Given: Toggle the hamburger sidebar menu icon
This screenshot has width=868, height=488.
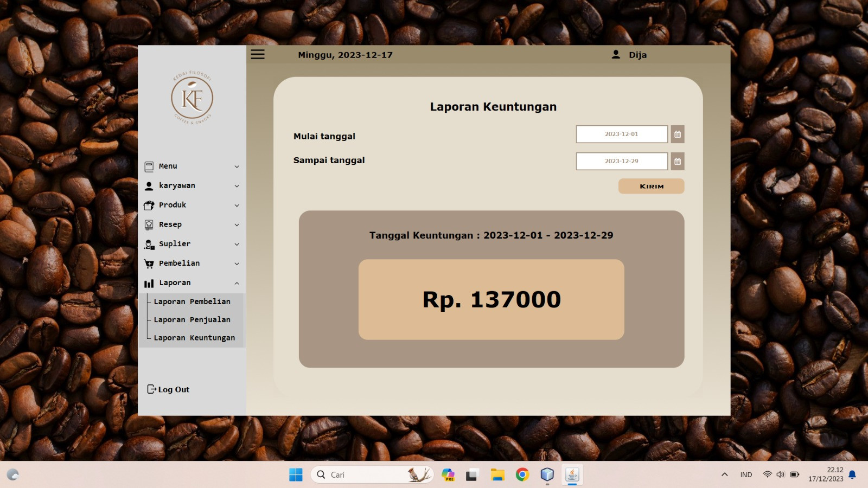Looking at the screenshot, I should pos(258,54).
